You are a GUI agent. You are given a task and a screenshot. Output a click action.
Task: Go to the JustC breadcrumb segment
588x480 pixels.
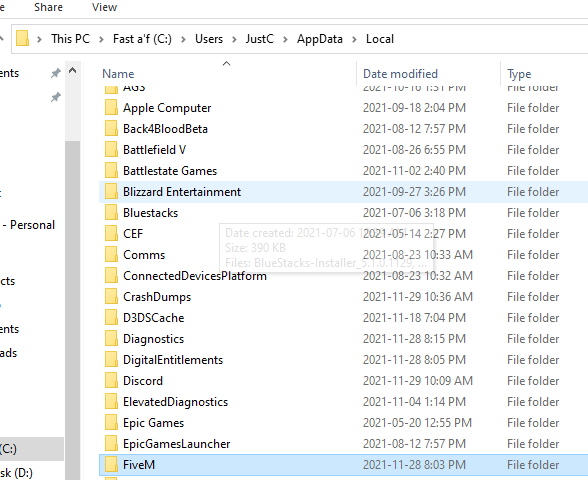[260, 39]
